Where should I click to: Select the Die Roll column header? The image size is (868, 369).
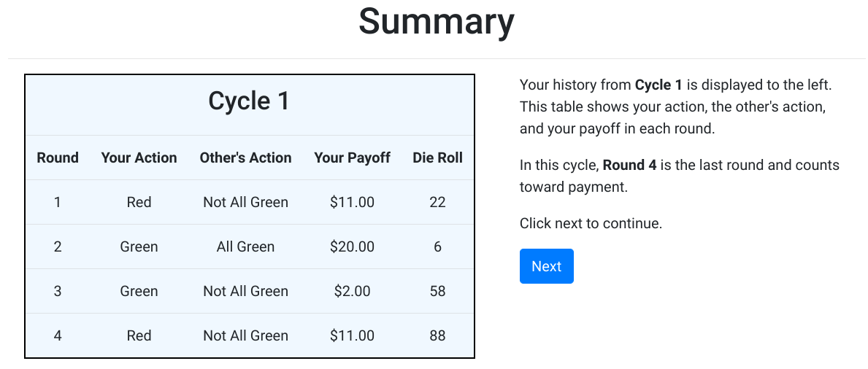[437, 158]
